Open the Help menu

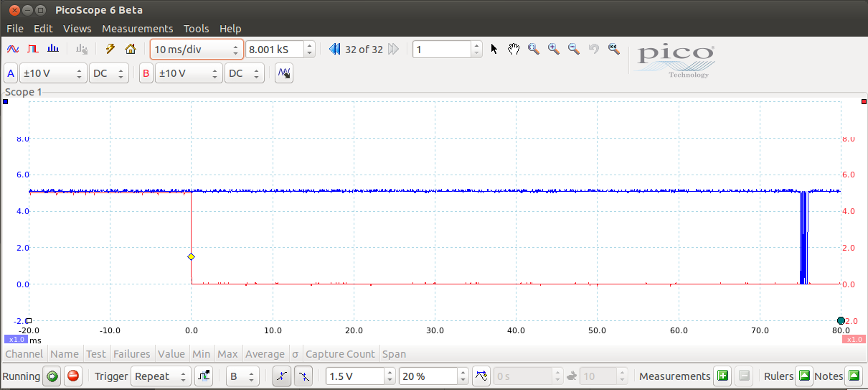point(230,29)
